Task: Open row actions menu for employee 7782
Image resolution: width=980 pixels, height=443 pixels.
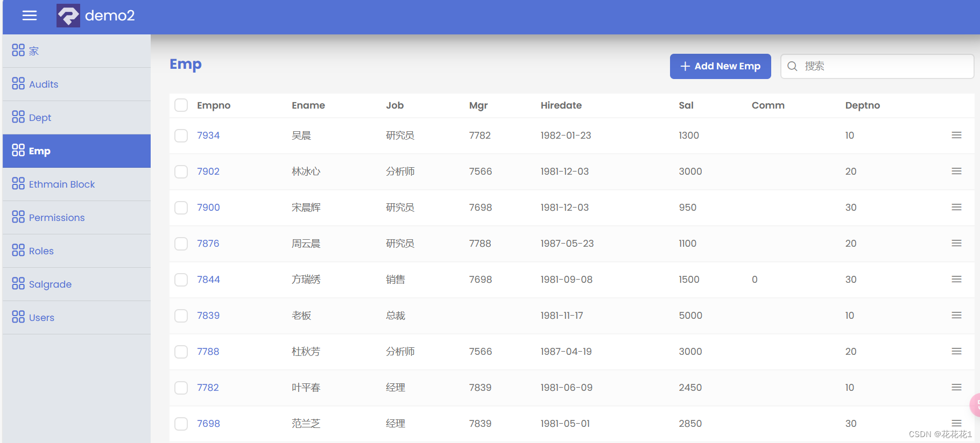Action: (x=956, y=387)
